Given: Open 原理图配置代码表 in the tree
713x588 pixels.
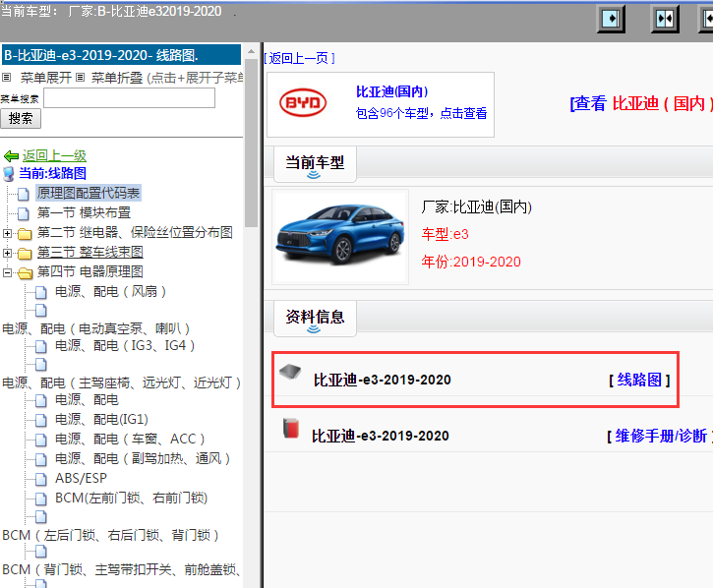Looking at the screenshot, I should pos(89,193).
